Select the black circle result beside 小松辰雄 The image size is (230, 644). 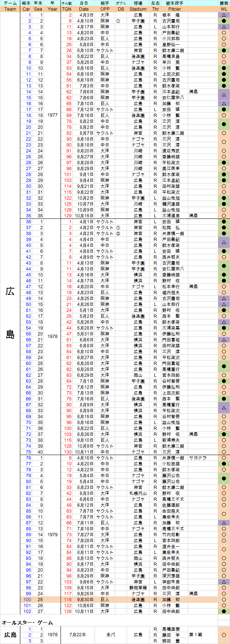224,464
